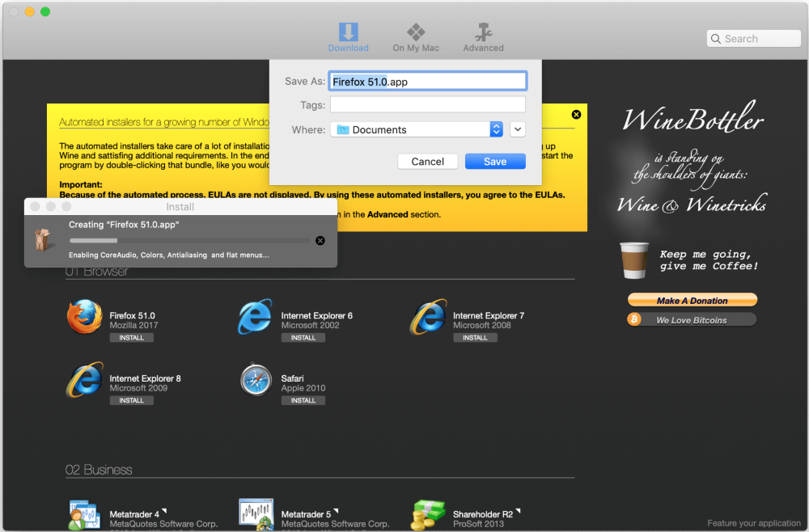Viewport: 809px width, 532px height.
Task: Click the Internet Explorer 7 icon
Action: pos(428,316)
